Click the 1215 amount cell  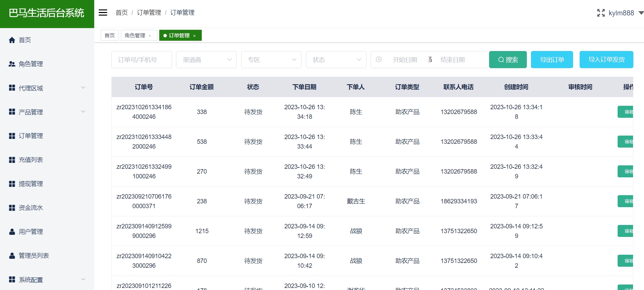click(x=202, y=231)
